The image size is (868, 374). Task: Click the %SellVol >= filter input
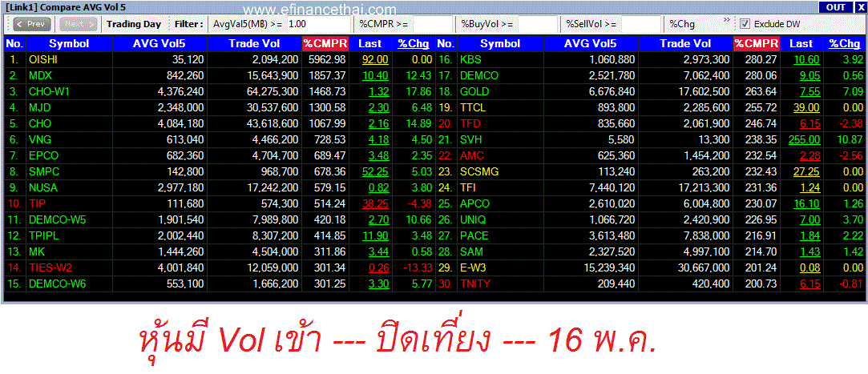(x=641, y=24)
